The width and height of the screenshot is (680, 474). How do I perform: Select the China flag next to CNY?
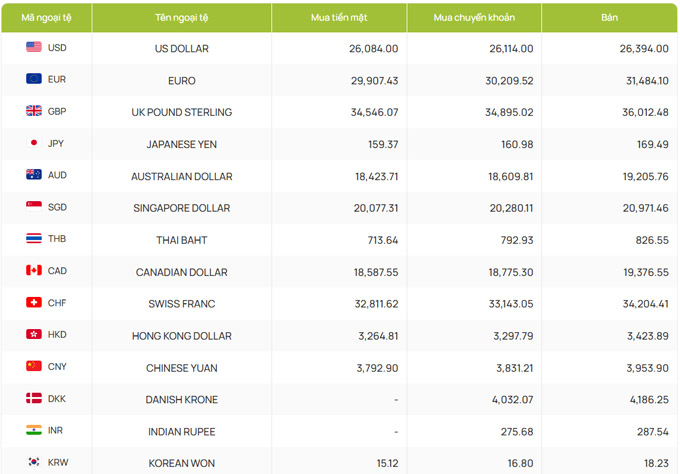34,366
